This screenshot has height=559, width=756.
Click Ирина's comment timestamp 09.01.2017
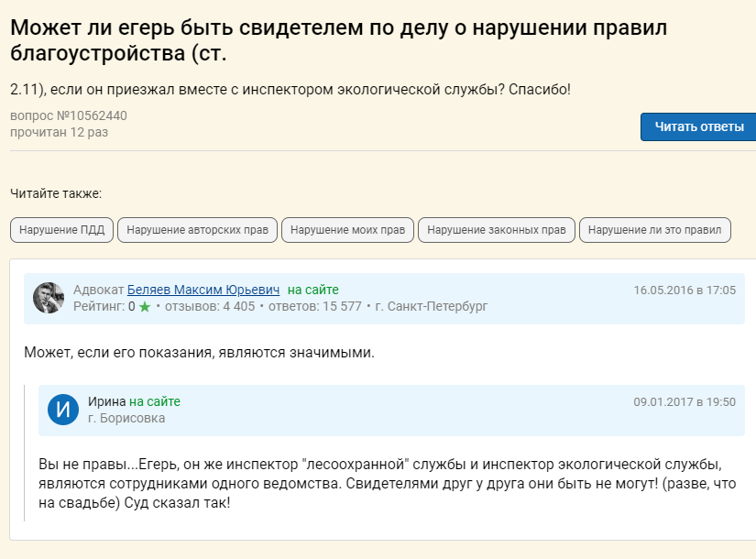pos(684,402)
